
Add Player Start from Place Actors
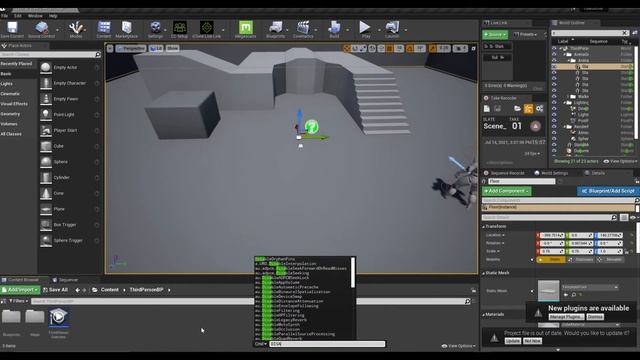[x=70, y=131]
